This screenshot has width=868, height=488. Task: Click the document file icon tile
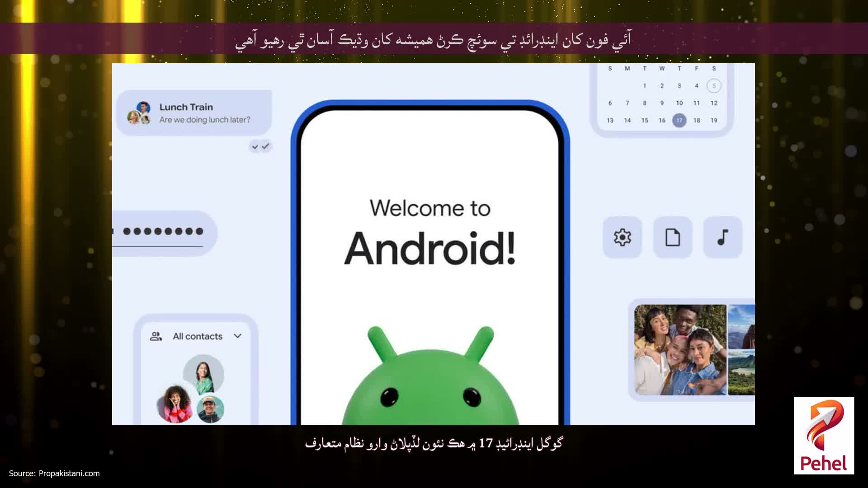672,237
